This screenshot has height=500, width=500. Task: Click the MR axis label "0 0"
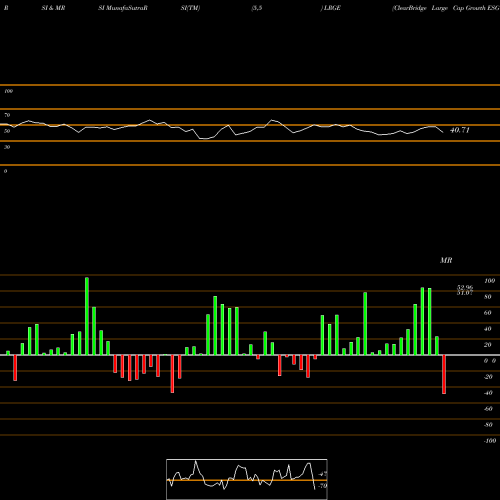point(490,361)
